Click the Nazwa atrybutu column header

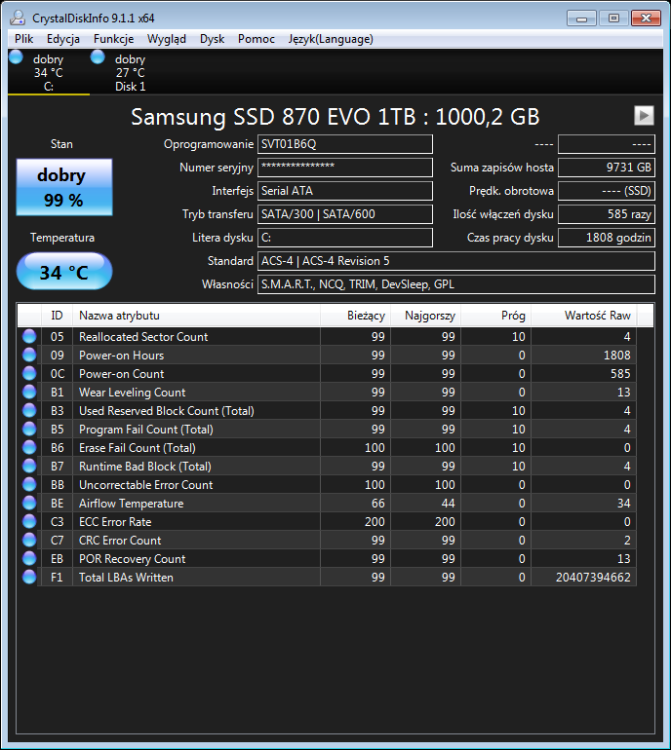point(195,316)
